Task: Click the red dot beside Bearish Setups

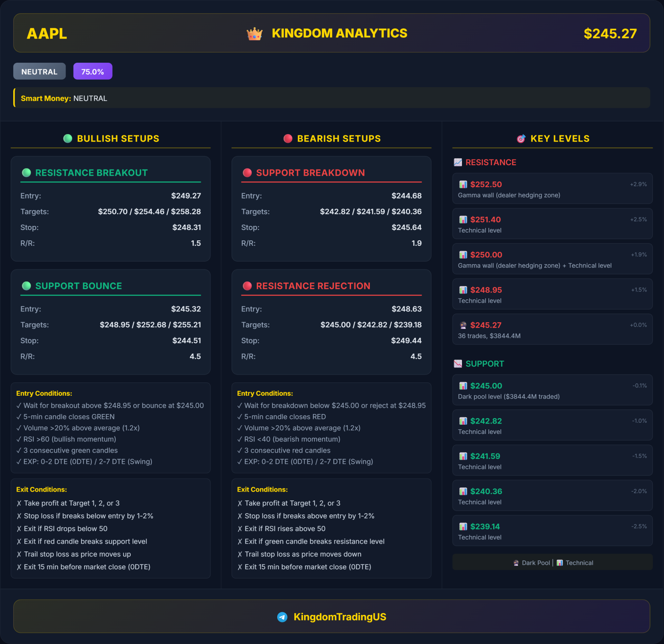Action: 288,138
